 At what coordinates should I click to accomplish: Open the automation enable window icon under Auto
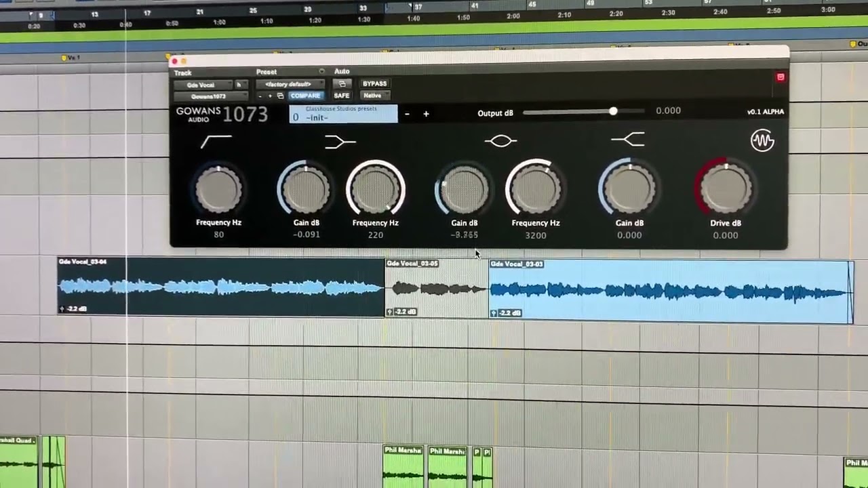coord(342,84)
